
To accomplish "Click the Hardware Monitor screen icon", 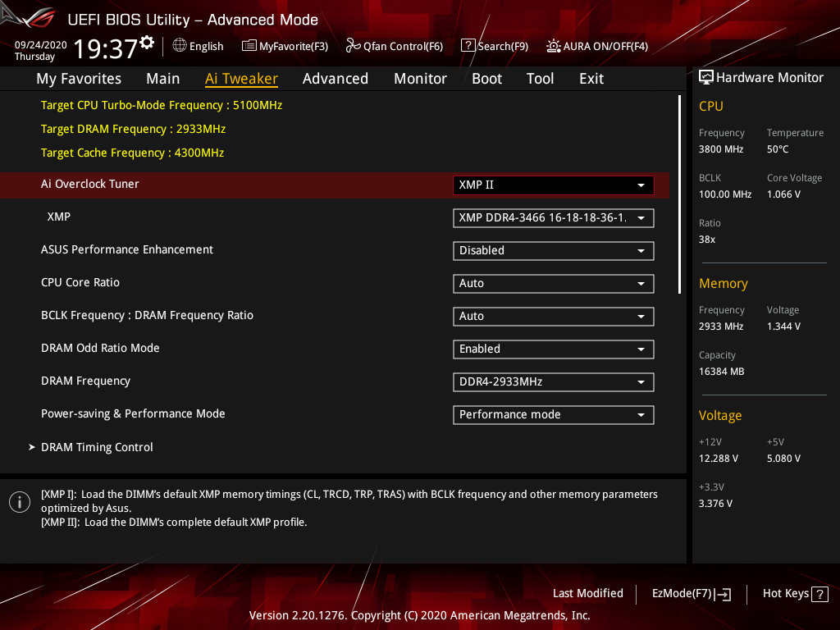I will coord(706,78).
